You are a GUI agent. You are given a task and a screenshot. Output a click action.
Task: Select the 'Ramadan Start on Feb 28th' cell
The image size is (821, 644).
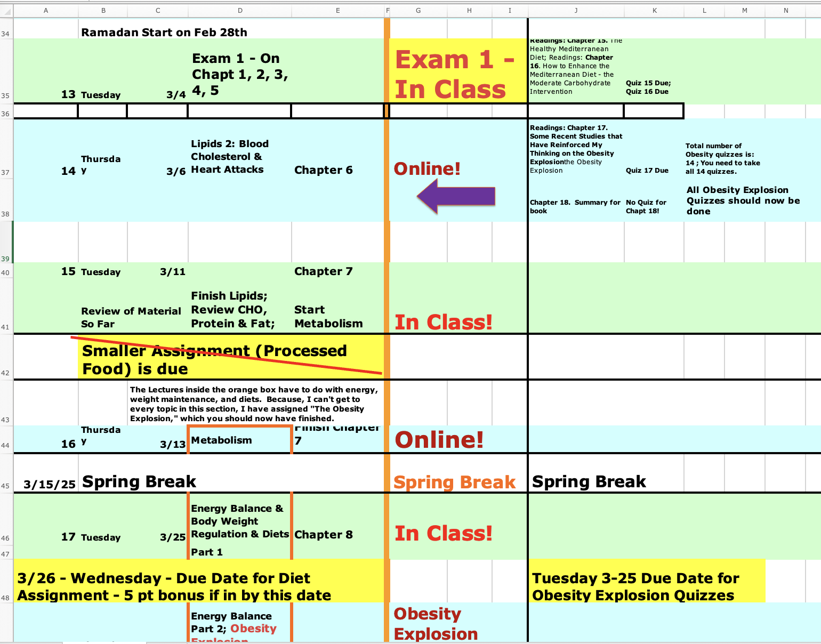coord(164,32)
